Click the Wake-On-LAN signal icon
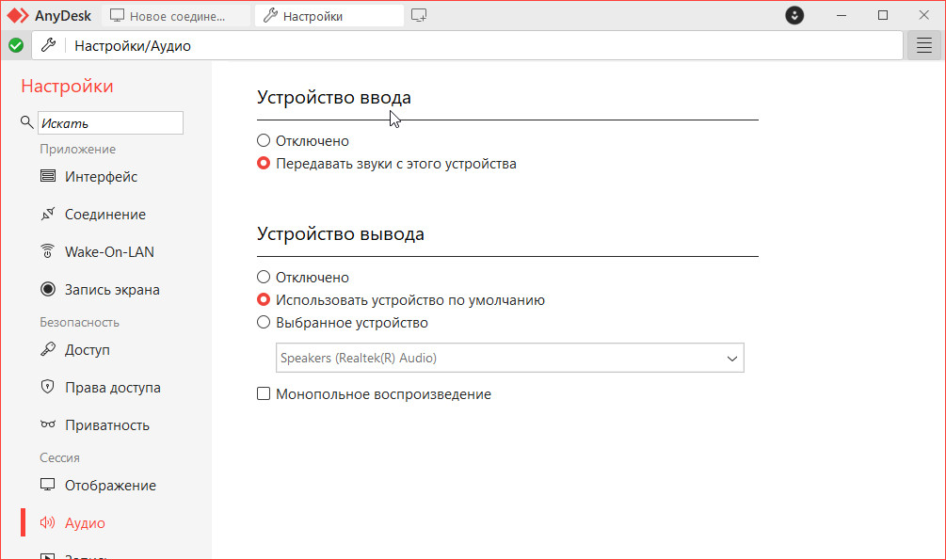 [x=47, y=252]
